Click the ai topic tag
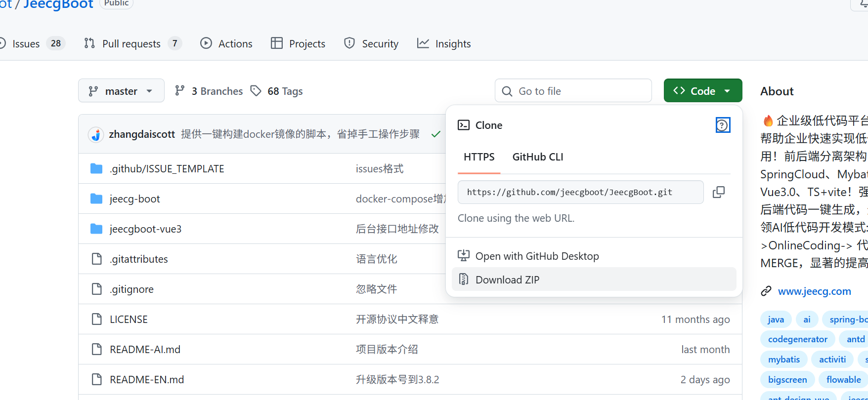The image size is (868, 400). 807,320
